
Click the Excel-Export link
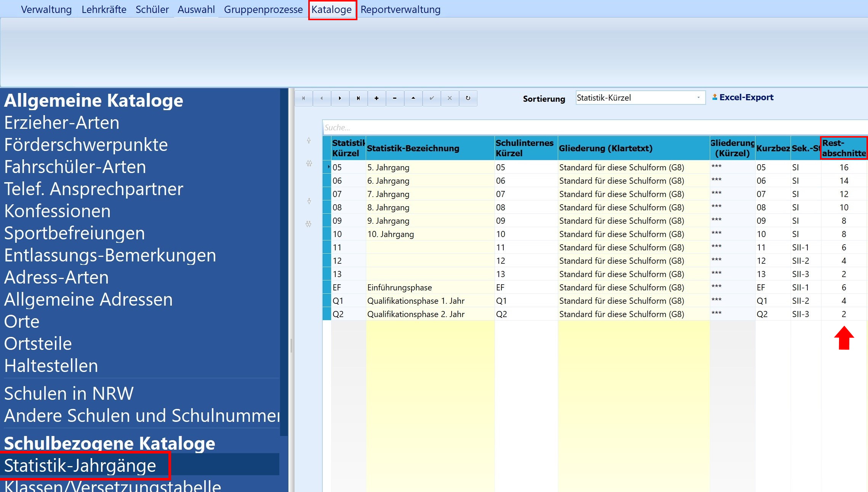tap(743, 98)
